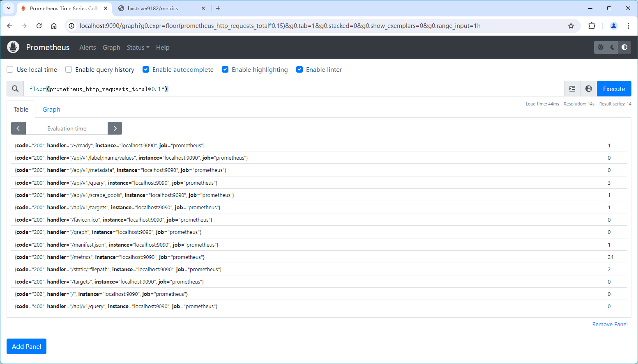The width and height of the screenshot is (638, 364).
Task: Disable the Enable highlighting checkbox
Action: coord(225,69)
